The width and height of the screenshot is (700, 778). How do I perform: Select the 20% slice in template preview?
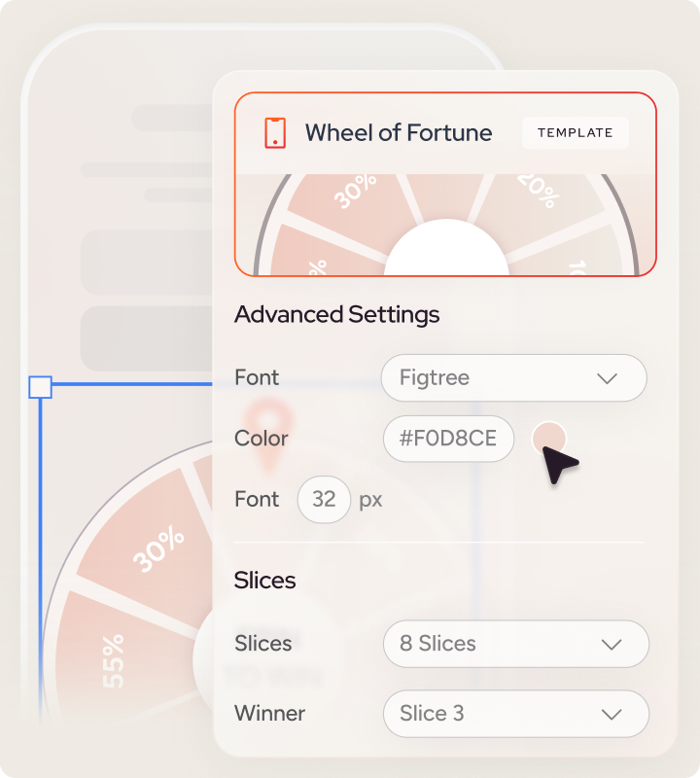[x=537, y=193]
